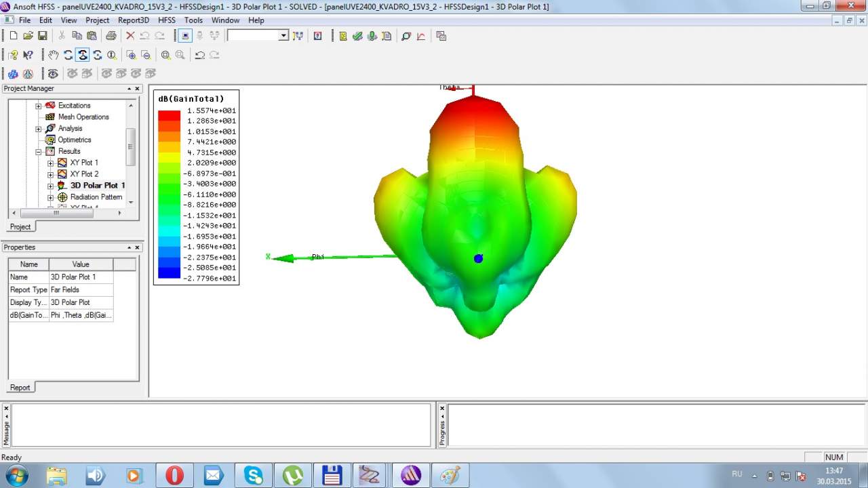
Task: Click the red swatch in gain legend
Action: pos(169,115)
